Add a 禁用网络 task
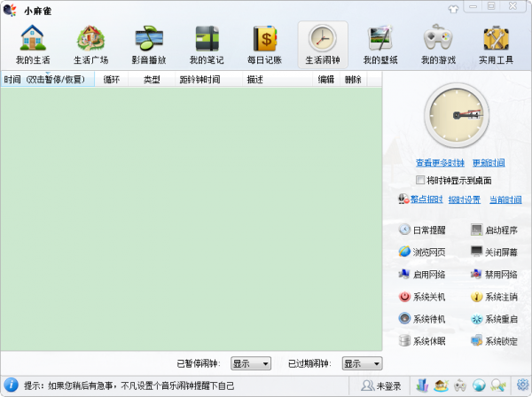 click(494, 275)
